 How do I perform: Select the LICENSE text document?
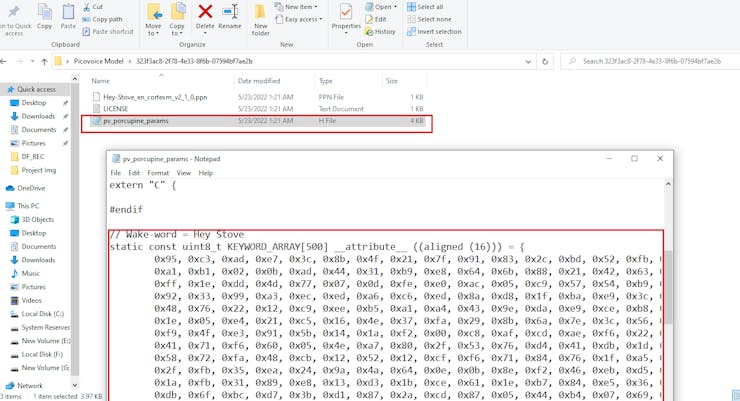point(116,108)
